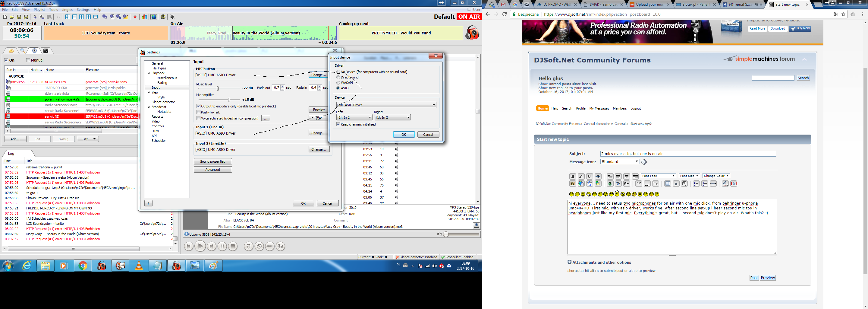
Task: Click the superscript sup icon
Action: click(639, 184)
